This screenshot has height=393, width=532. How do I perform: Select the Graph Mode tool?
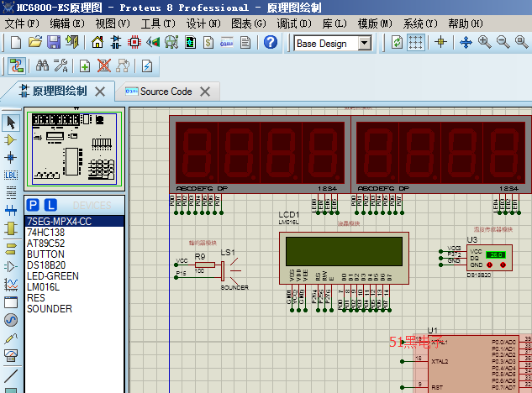coord(11,284)
